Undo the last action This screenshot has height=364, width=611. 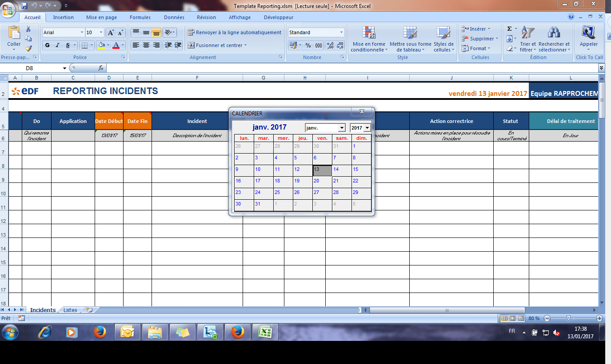click(34, 6)
